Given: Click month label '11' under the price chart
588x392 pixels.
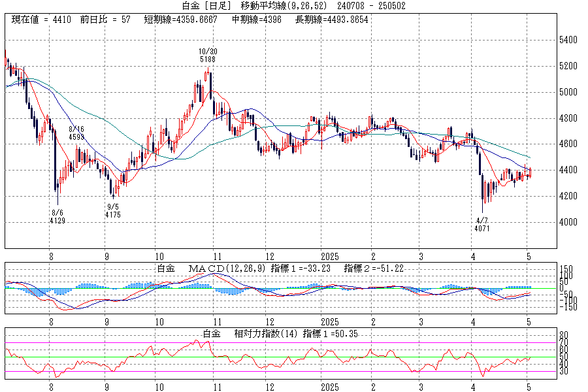Looking at the screenshot, I should (x=217, y=257).
